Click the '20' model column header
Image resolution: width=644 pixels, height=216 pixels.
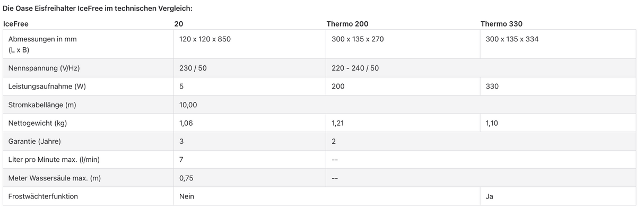tap(179, 24)
